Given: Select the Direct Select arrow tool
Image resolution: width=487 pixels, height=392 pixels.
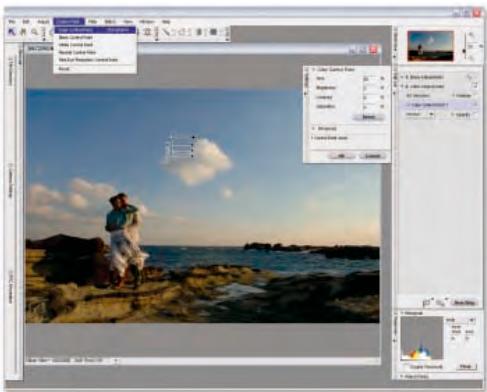Looking at the screenshot, I should [12, 32].
